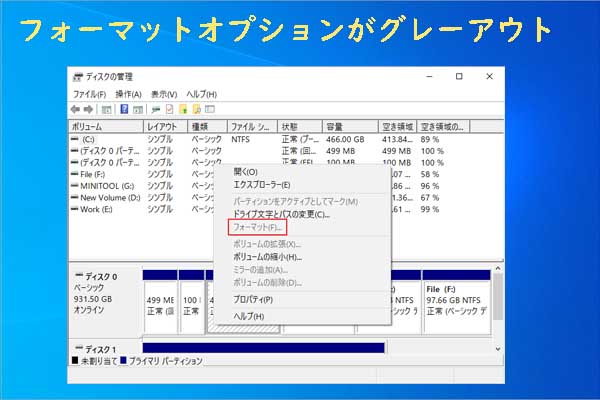Select ミラーの追加(A)... menu entry
Viewport: 600px width, 400px height.
[261, 270]
